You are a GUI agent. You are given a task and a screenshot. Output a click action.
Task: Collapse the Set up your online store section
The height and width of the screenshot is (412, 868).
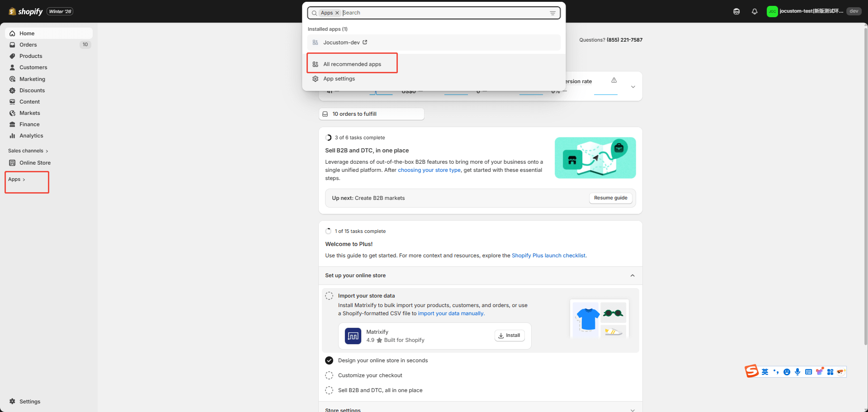pyautogui.click(x=632, y=275)
